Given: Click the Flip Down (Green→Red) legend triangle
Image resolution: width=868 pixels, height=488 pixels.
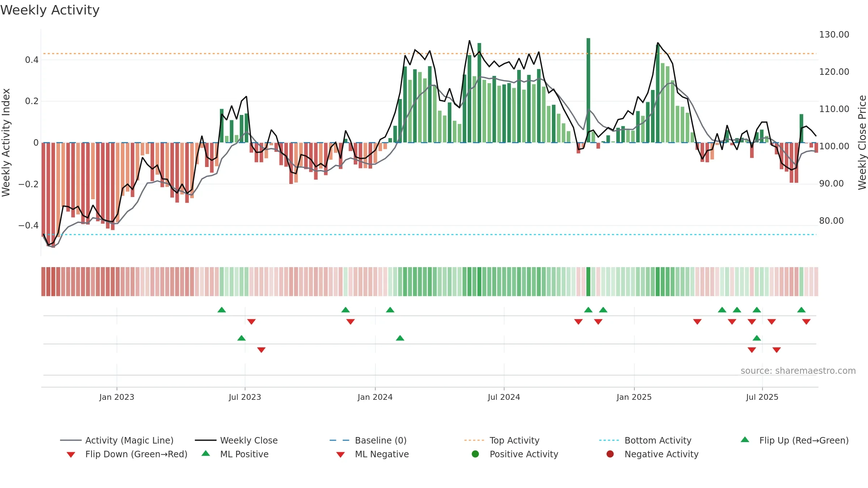Looking at the screenshot, I should 71,455.
